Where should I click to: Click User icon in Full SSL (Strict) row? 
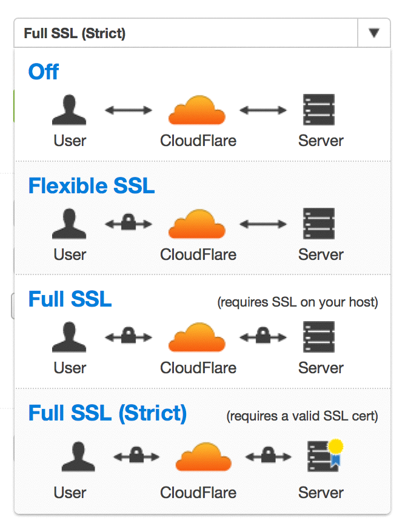point(78,457)
